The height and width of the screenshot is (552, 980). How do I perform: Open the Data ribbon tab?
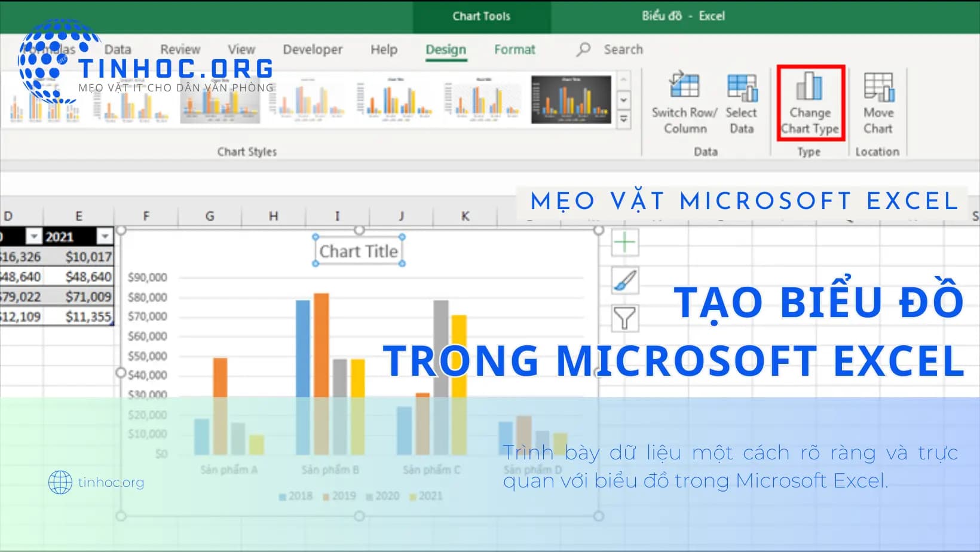tap(118, 50)
